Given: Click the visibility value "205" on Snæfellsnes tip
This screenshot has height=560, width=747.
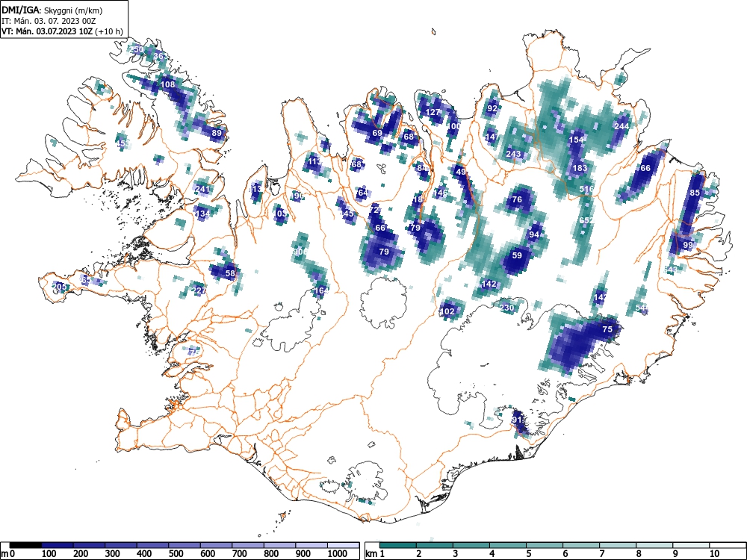Looking at the screenshot, I should (59, 286).
